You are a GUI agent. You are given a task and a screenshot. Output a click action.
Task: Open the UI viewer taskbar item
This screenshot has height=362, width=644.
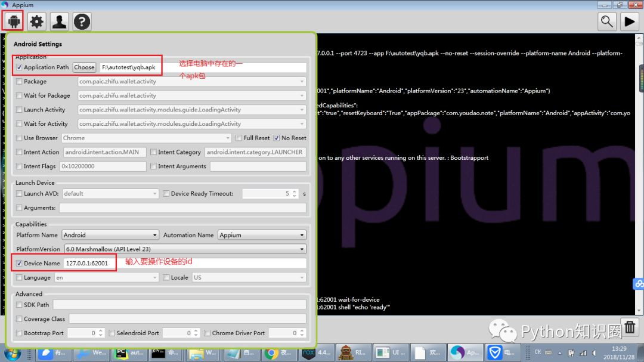click(x=390, y=352)
